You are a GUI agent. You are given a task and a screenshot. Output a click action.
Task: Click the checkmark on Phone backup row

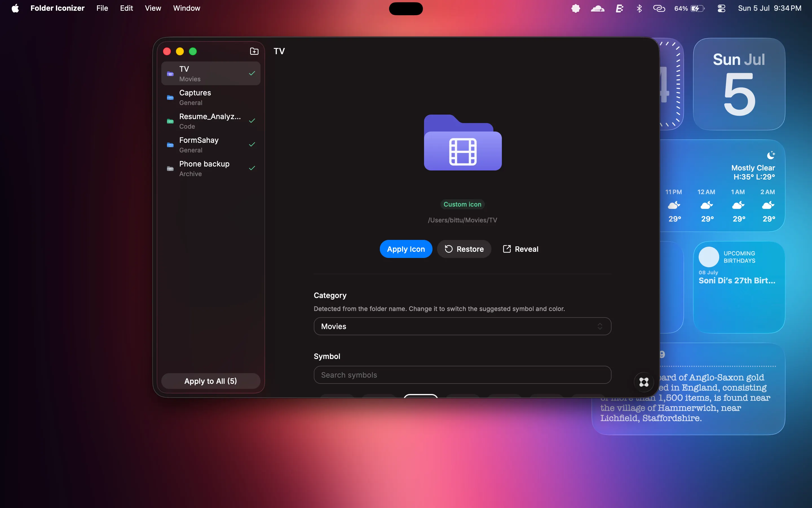click(252, 168)
